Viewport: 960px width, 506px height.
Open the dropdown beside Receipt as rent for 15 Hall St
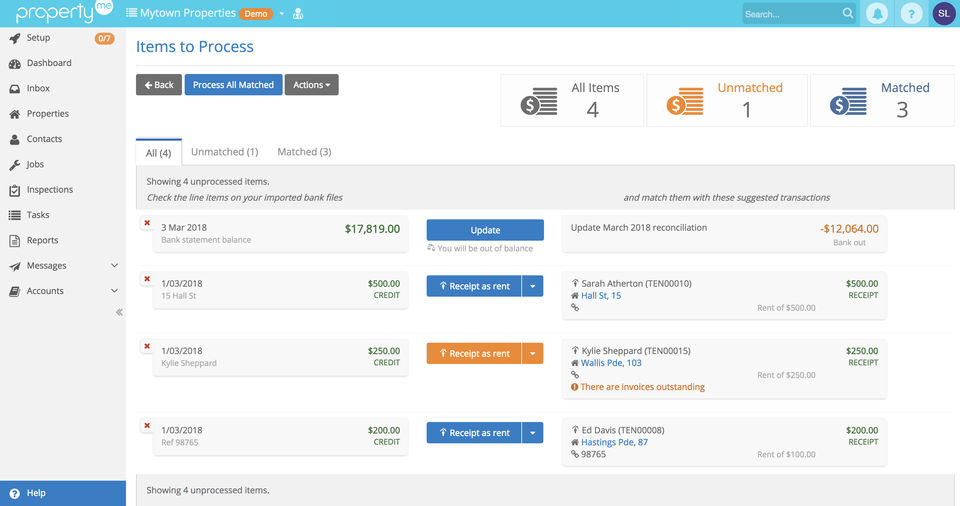pos(533,286)
